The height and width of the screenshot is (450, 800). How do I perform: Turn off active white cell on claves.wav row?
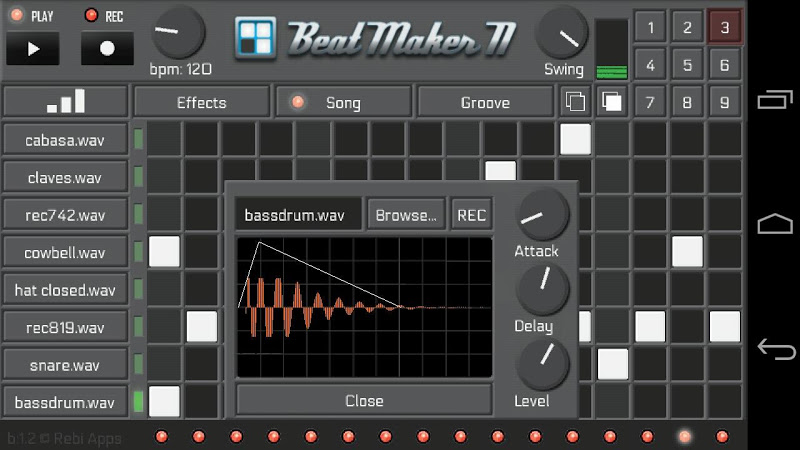coord(501,171)
